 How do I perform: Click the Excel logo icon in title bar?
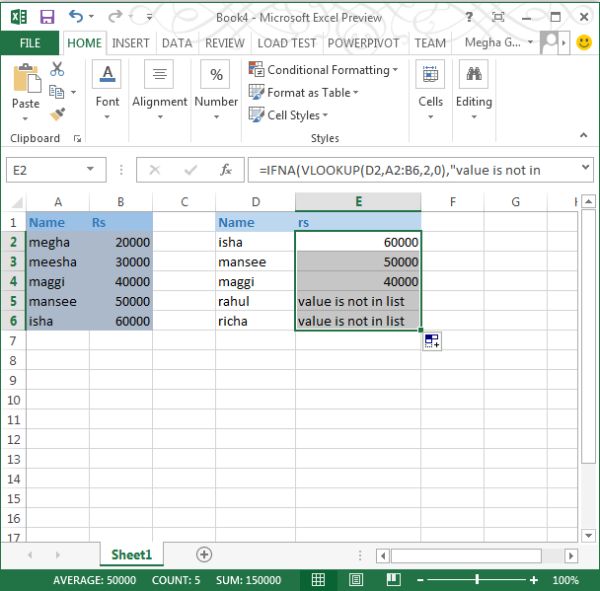(x=18, y=17)
